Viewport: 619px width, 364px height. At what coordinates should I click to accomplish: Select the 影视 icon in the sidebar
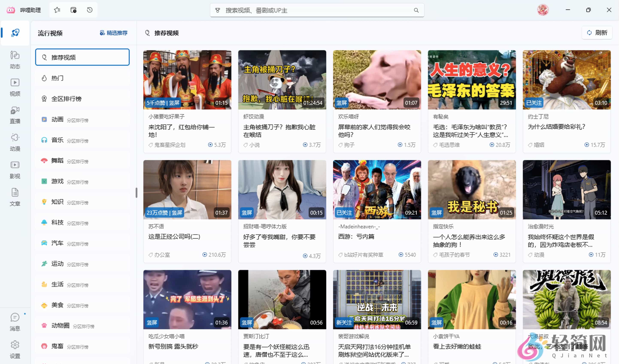[15, 170]
